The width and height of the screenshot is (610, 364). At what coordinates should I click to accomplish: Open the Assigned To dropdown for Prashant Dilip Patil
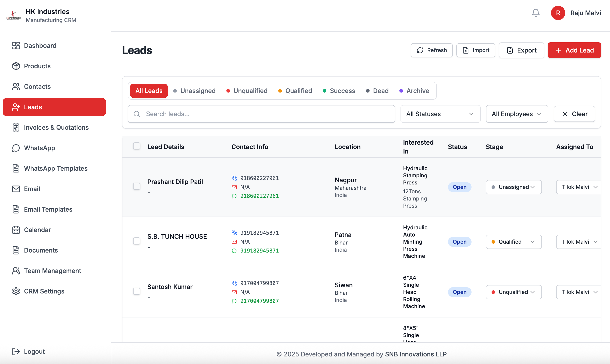(x=578, y=187)
